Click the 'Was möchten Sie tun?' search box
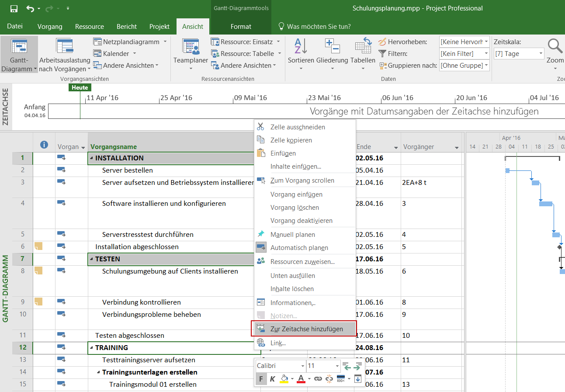Screen dimensions: 565x392 [x=319, y=27]
